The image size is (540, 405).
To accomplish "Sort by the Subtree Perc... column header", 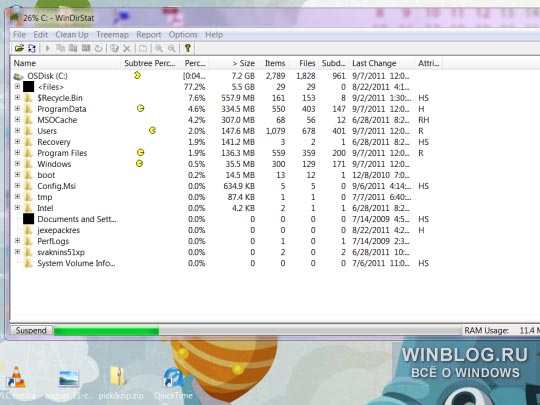I will coord(150,63).
